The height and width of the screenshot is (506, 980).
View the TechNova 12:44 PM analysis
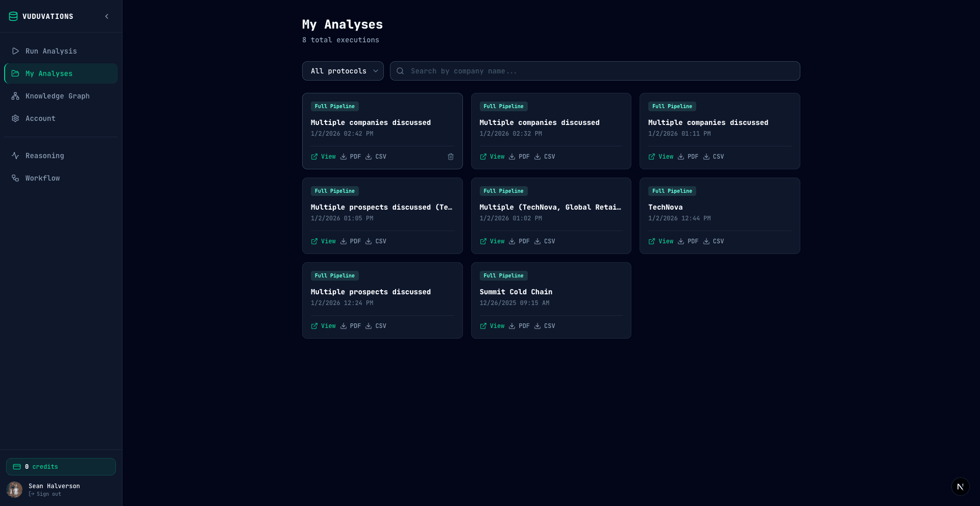pyautogui.click(x=661, y=241)
